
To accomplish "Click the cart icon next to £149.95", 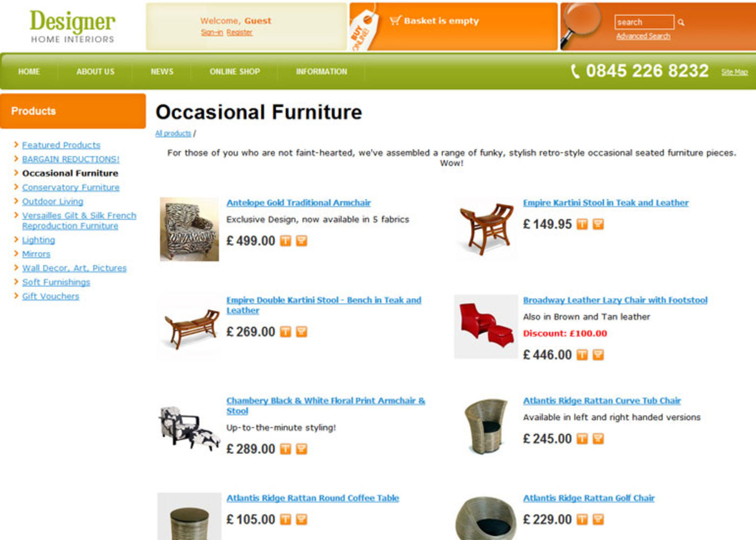I will [x=598, y=224].
